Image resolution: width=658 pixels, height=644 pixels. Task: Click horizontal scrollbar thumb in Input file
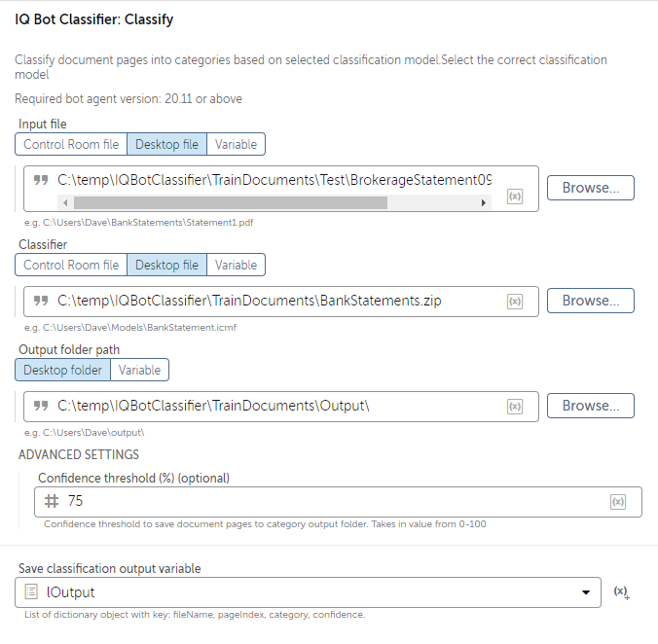tap(231, 203)
